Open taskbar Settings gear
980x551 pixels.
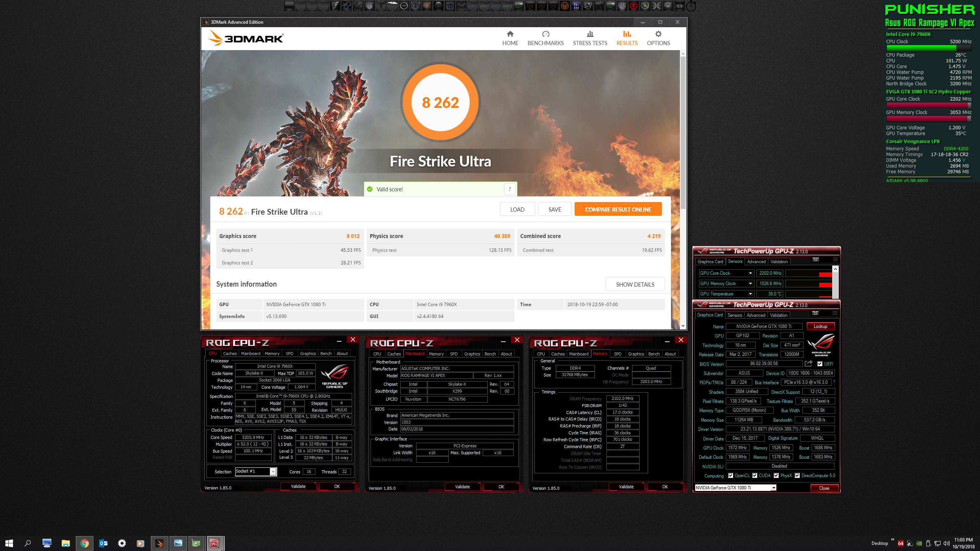point(122,543)
